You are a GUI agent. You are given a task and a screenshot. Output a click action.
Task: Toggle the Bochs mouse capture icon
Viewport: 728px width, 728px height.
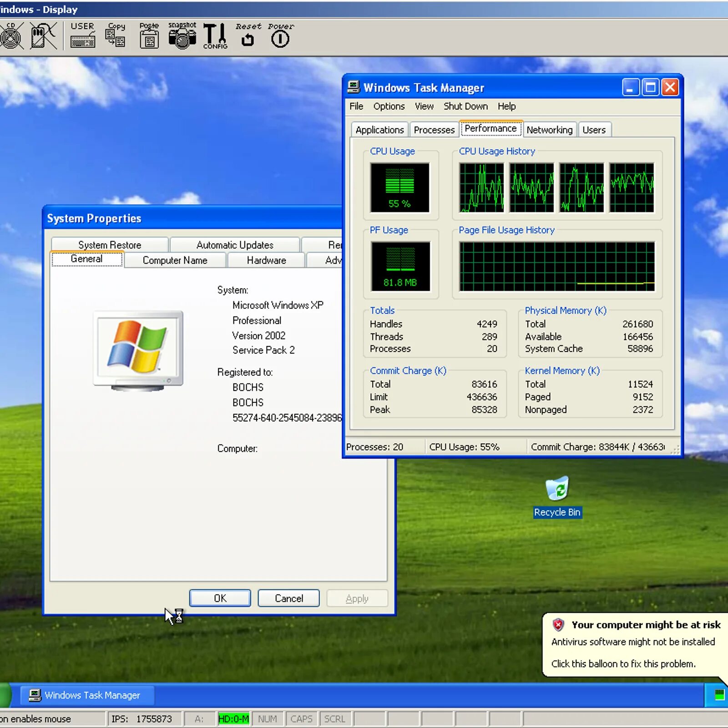(43, 35)
